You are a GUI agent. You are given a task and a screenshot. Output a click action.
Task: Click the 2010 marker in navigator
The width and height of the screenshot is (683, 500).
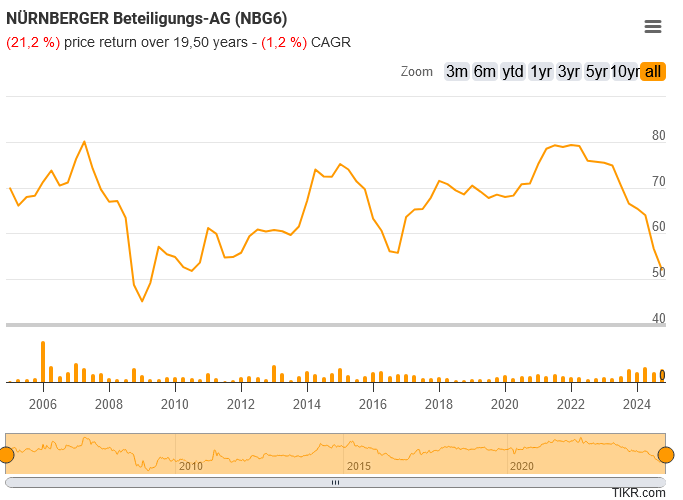[x=191, y=466]
